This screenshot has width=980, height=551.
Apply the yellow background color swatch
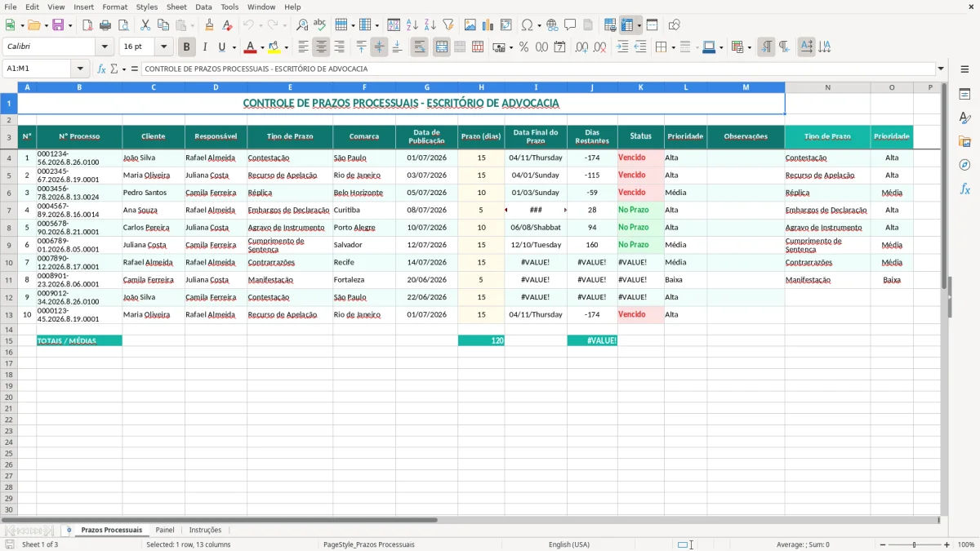[275, 47]
